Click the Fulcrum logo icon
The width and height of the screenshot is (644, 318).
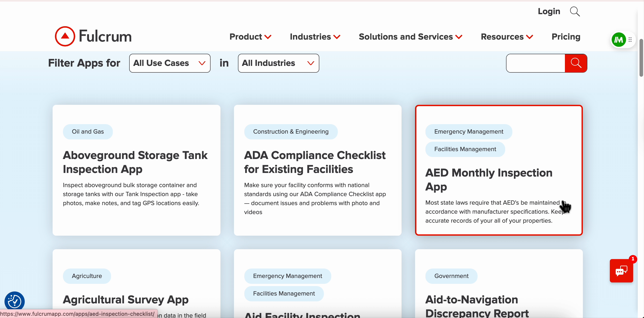tap(65, 36)
